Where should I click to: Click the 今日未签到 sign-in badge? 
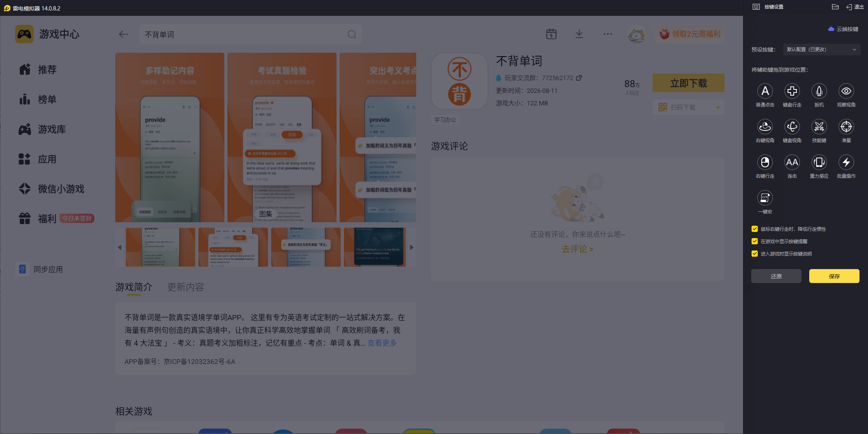click(77, 219)
